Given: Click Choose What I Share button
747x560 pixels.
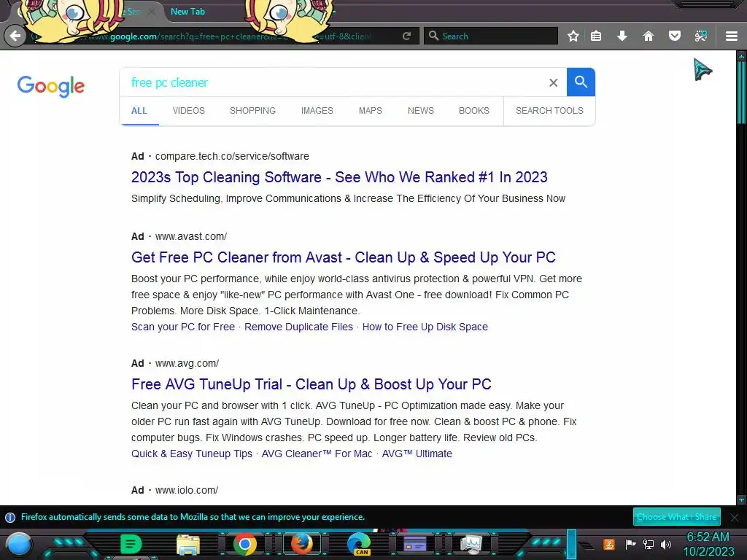Looking at the screenshot, I should click(676, 517).
